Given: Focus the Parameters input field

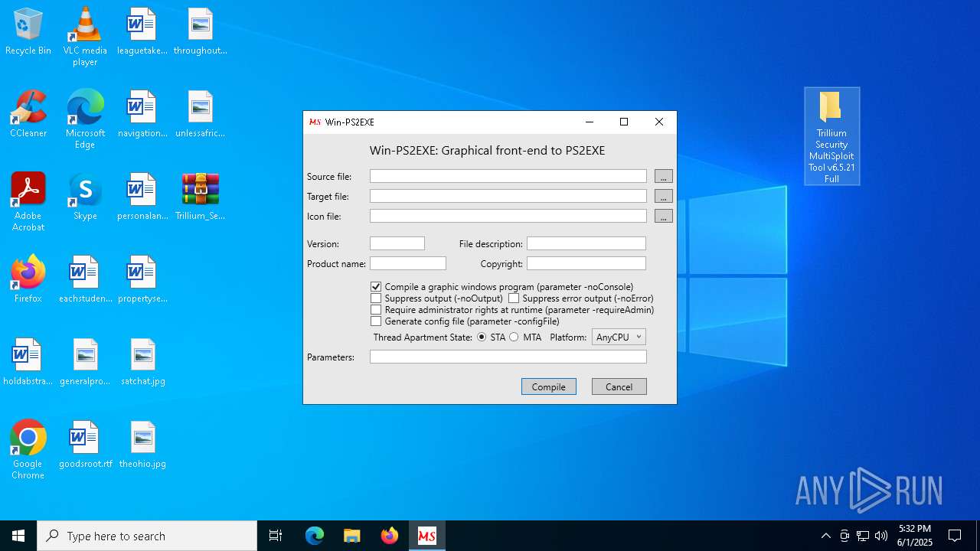Looking at the screenshot, I should 508,357.
